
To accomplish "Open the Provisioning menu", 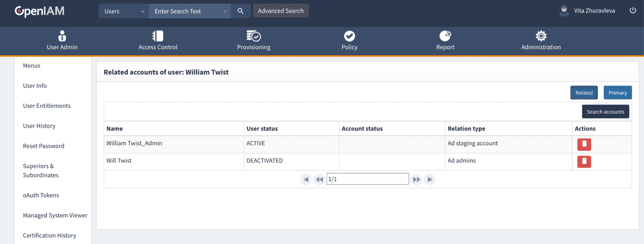I will tap(254, 40).
